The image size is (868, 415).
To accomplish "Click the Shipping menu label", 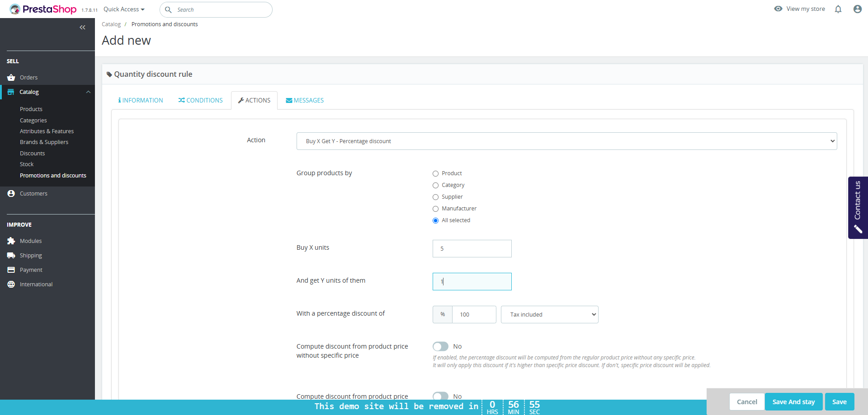I will pyautogui.click(x=31, y=256).
